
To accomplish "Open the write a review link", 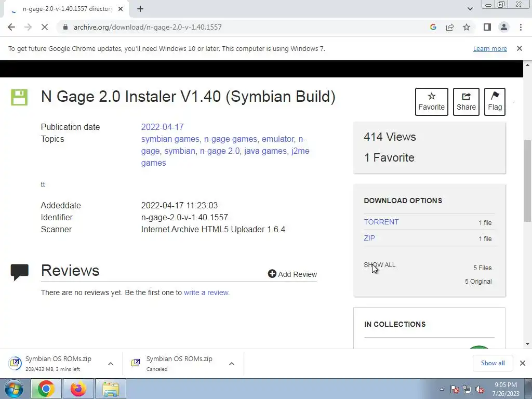I will [x=206, y=292].
